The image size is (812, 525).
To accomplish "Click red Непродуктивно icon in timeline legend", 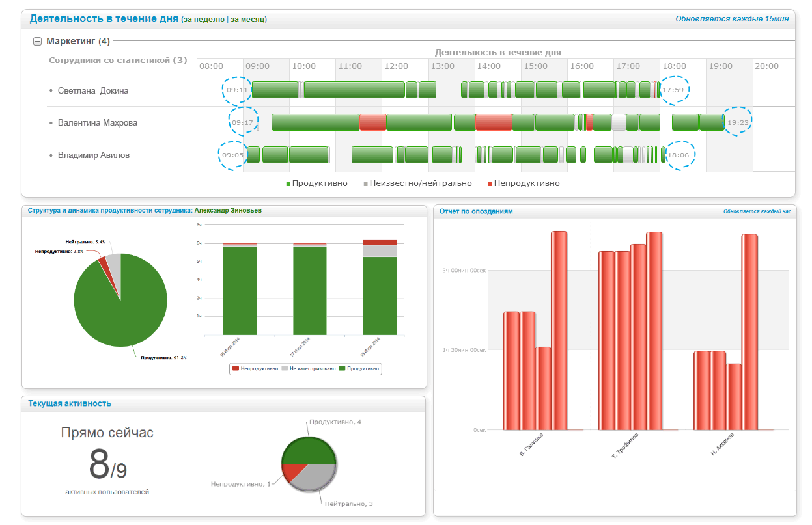I will 490,184.
